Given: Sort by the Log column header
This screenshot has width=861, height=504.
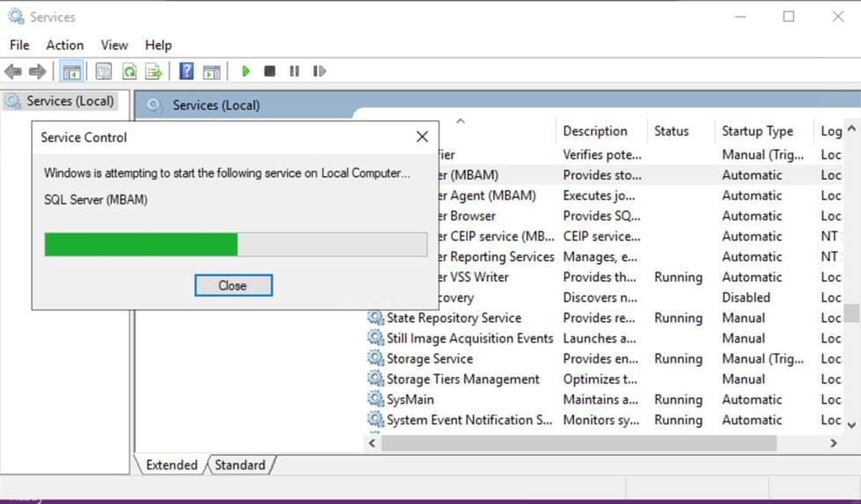Looking at the screenshot, I should point(831,131).
